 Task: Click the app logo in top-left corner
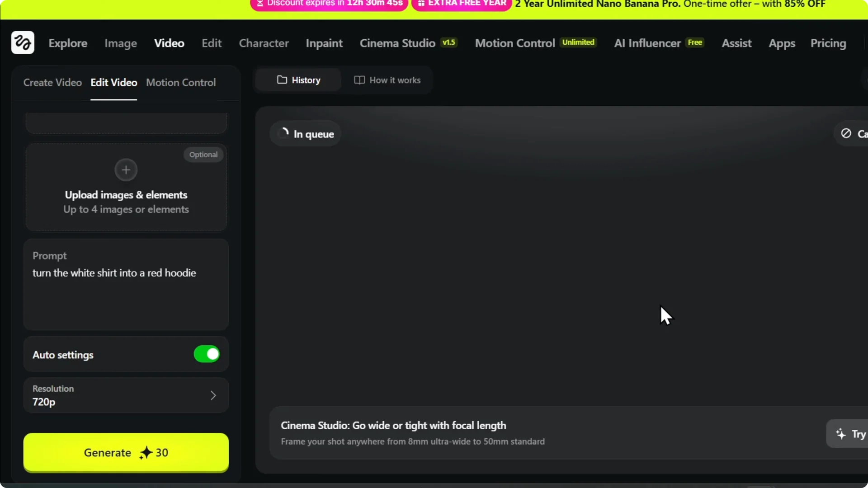22,42
